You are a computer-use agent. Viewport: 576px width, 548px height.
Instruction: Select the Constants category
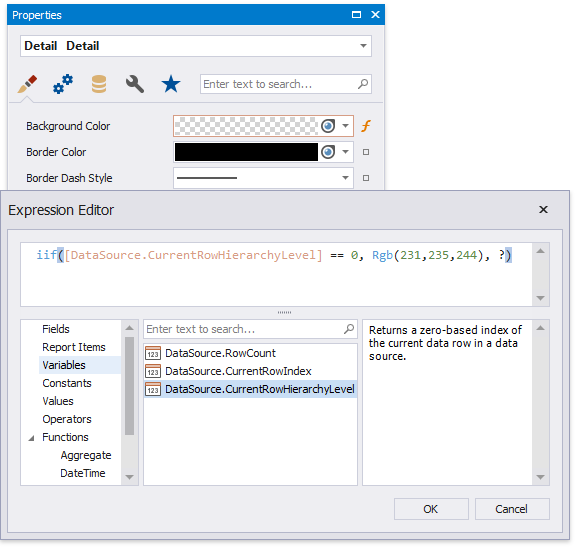(x=67, y=383)
